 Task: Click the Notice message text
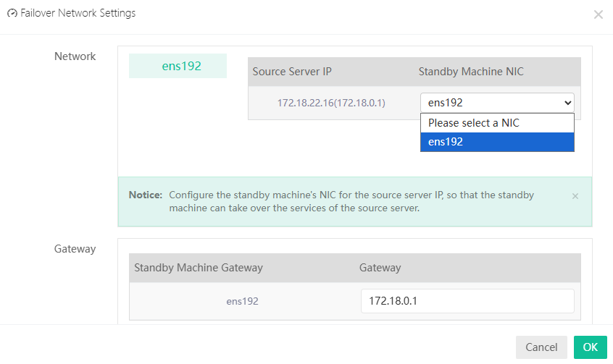tap(351, 202)
